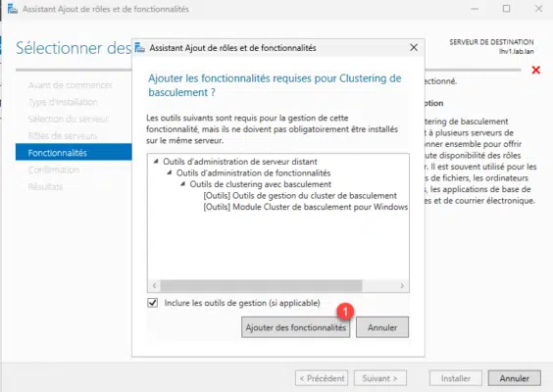Click the dialog's server manager title icon

tap(139, 48)
